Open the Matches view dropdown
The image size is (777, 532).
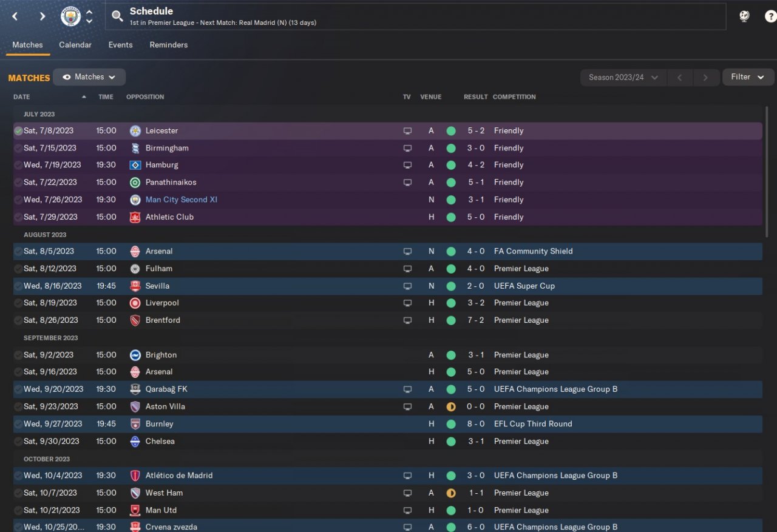89,77
